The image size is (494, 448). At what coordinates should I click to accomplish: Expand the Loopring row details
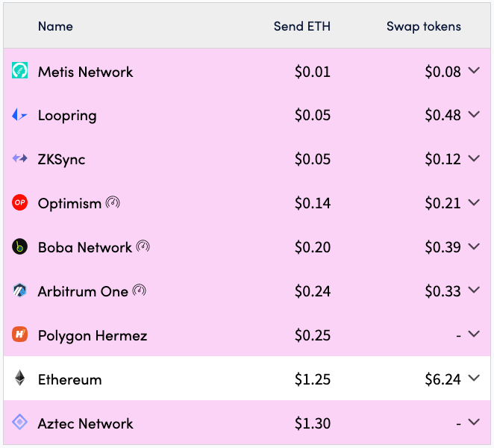pyautogui.click(x=474, y=114)
